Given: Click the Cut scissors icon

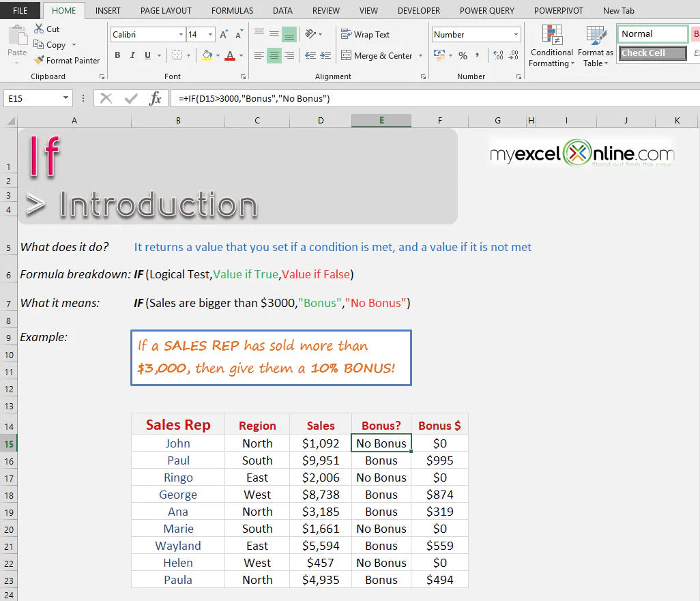Looking at the screenshot, I should pyautogui.click(x=40, y=29).
